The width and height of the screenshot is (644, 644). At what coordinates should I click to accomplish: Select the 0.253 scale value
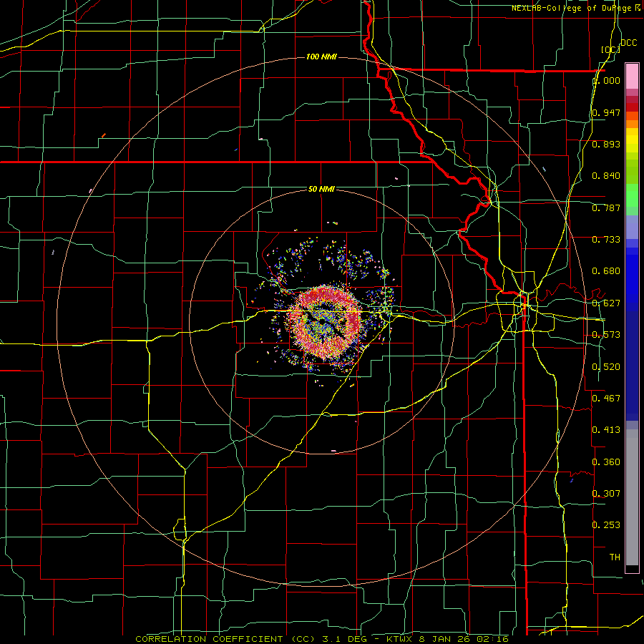(x=606, y=525)
